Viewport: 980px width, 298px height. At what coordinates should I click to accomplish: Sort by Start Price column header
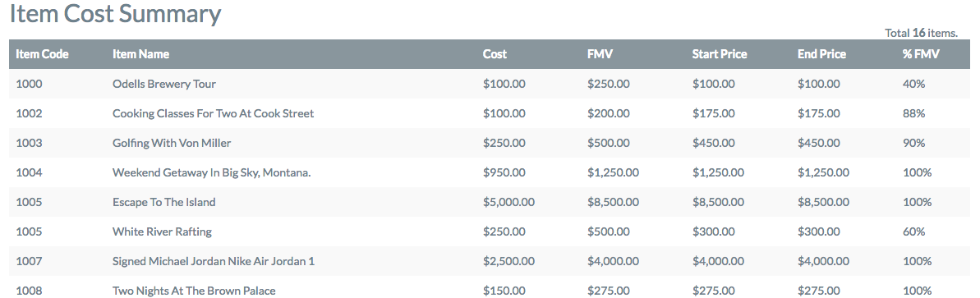pyautogui.click(x=720, y=54)
